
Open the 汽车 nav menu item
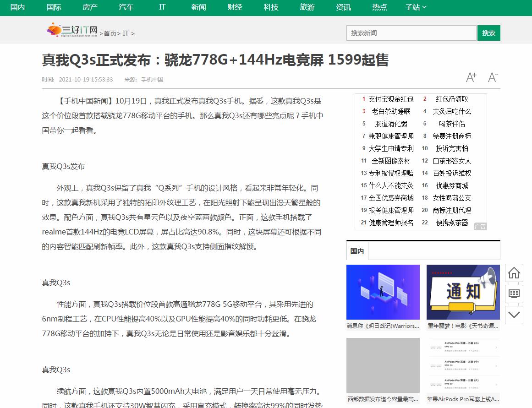point(126,7)
